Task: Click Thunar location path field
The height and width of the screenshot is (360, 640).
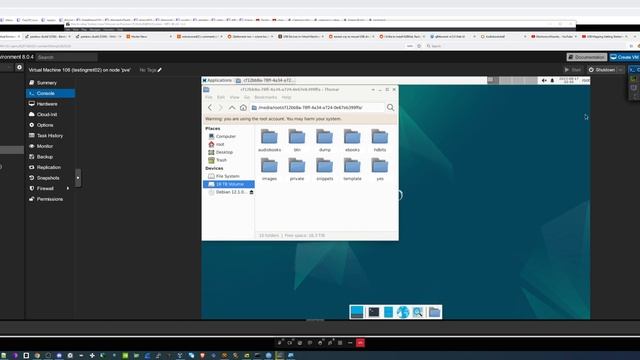Action: (317, 108)
